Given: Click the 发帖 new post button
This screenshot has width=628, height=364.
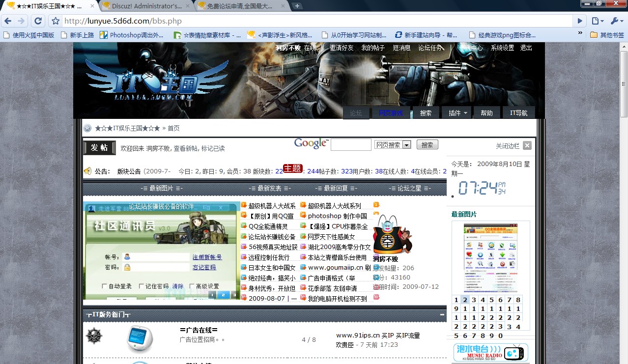Looking at the screenshot, I should pos(100,148).
